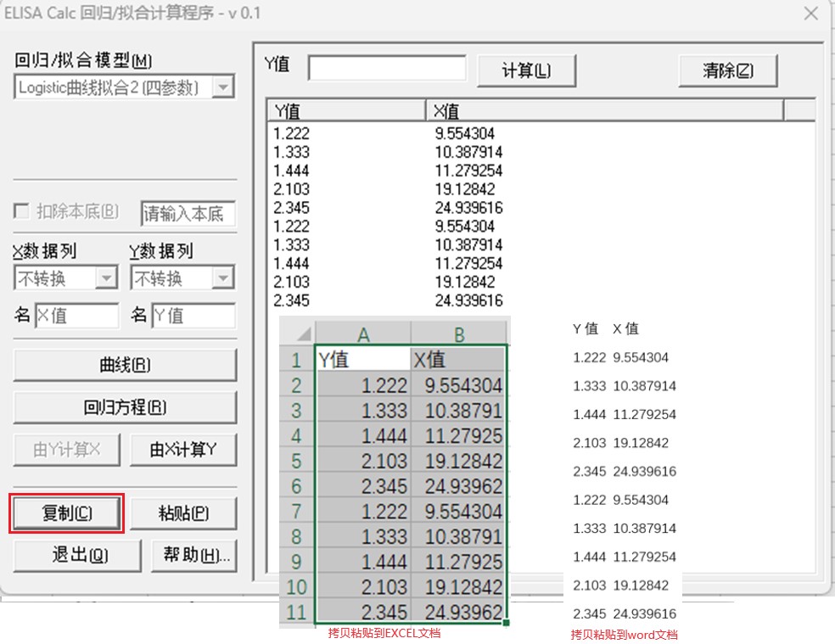Click the Y值 column header in results list
Screen dimensions: 835x644
(345, 111)
